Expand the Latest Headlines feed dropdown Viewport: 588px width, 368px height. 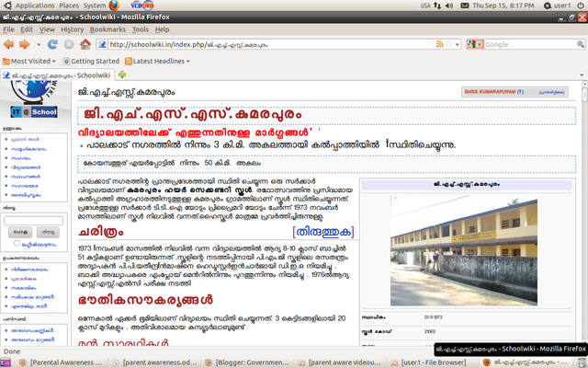click(x=187, y=62)
